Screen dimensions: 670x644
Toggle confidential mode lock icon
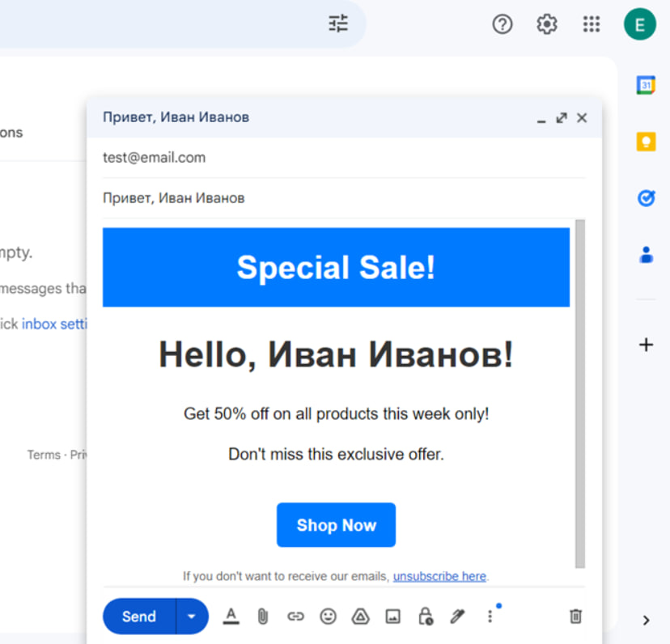pyautogui.click(x=426, y=616)
